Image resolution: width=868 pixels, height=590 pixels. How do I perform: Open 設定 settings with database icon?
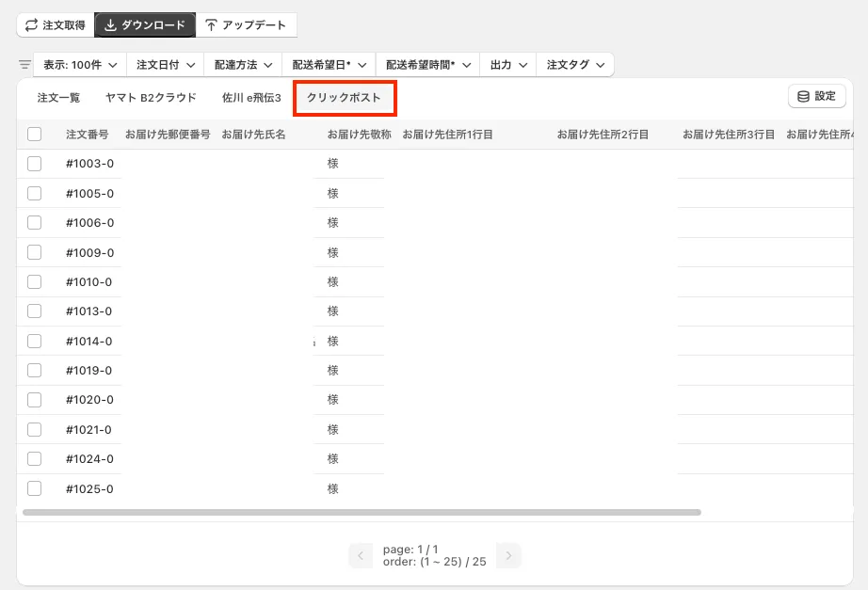pos(816,96)
